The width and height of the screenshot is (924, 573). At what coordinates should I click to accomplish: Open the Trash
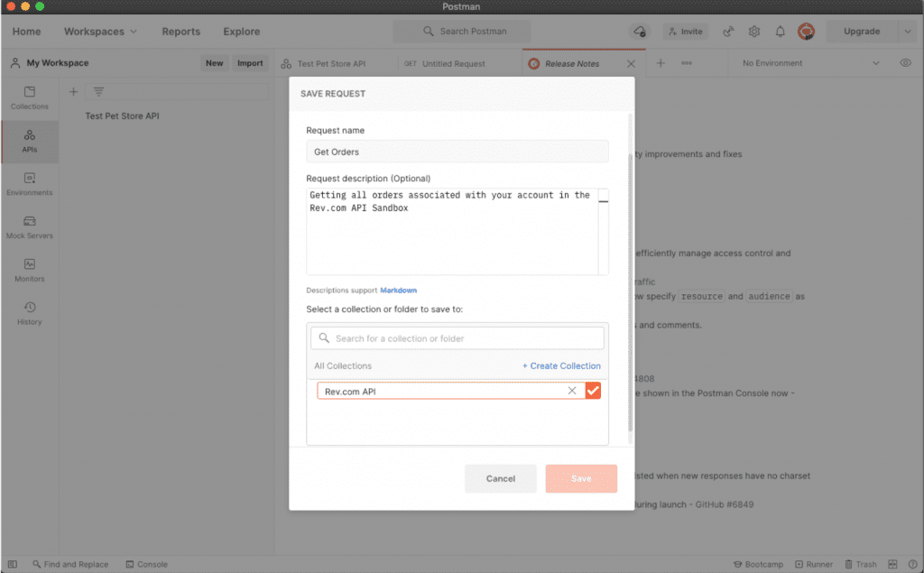click(860, 564)
